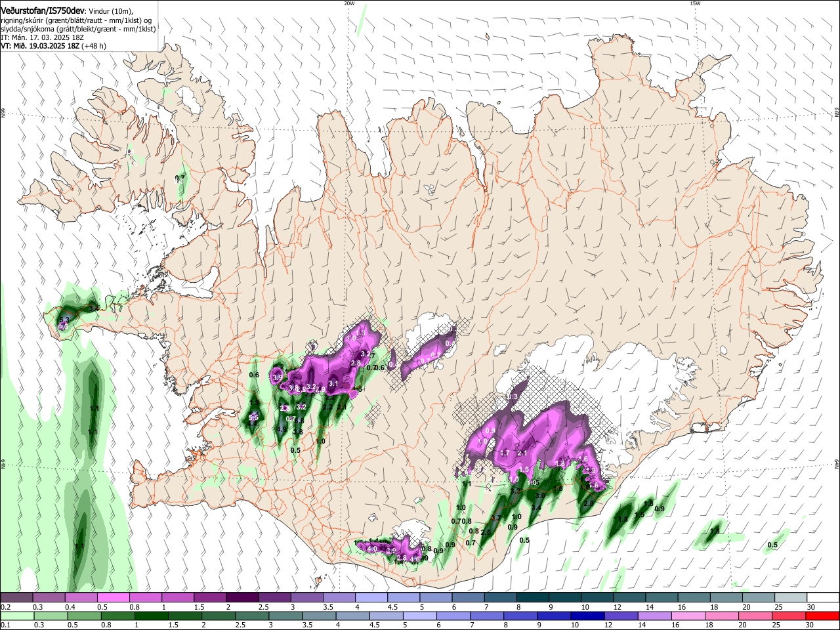
Task: Select the white snow swatch at 30
Action: [x=823, y=597]
